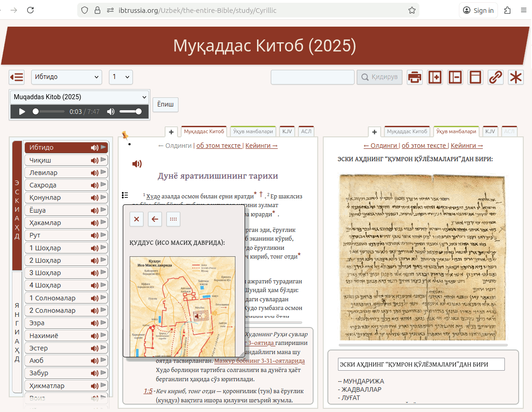Click speaker icon above chapter heading
Viewport: 532px width, 412px height.
(x=137, y=164)
